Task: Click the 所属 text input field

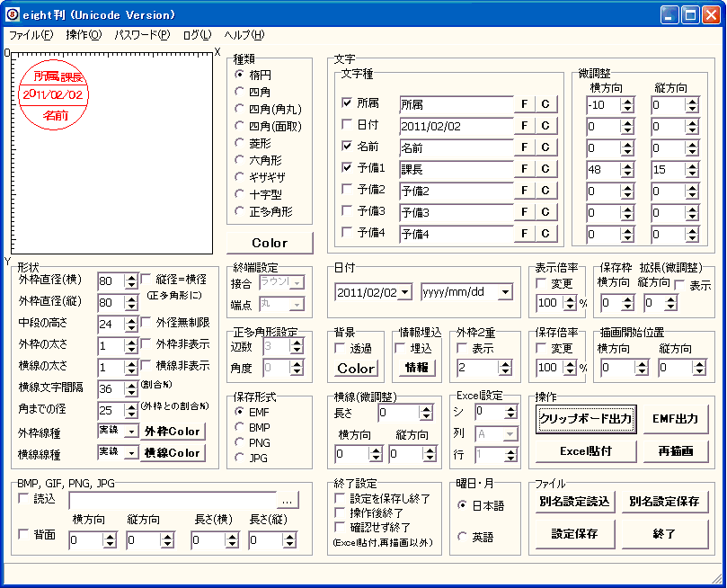Action: (x=457, y=105)
